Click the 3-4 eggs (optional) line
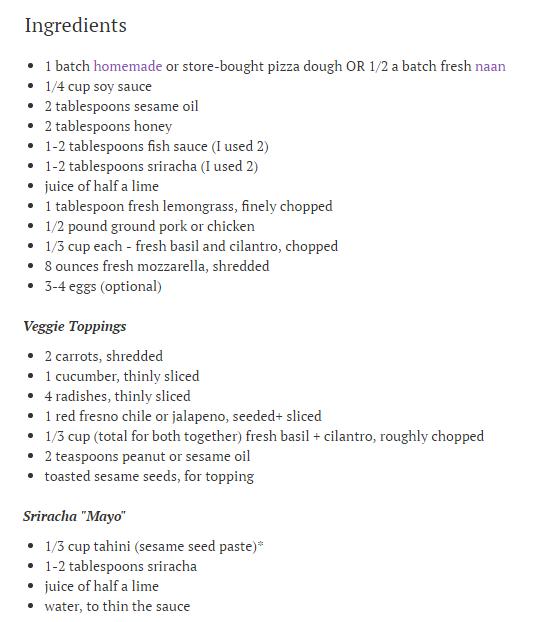Image resolution: width=552 pixels, height=622 pixels. pos(103,286)
